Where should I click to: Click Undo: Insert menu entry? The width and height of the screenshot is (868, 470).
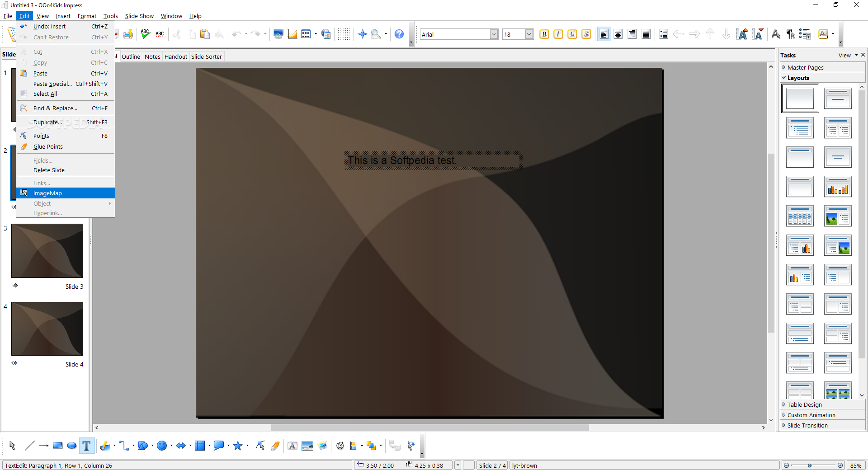[66, 26]
